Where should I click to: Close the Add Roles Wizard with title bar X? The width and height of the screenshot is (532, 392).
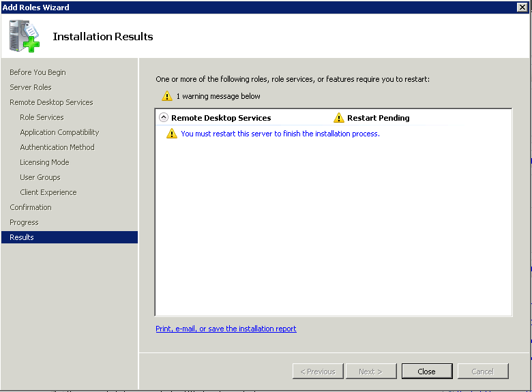[x=522, y=7]
